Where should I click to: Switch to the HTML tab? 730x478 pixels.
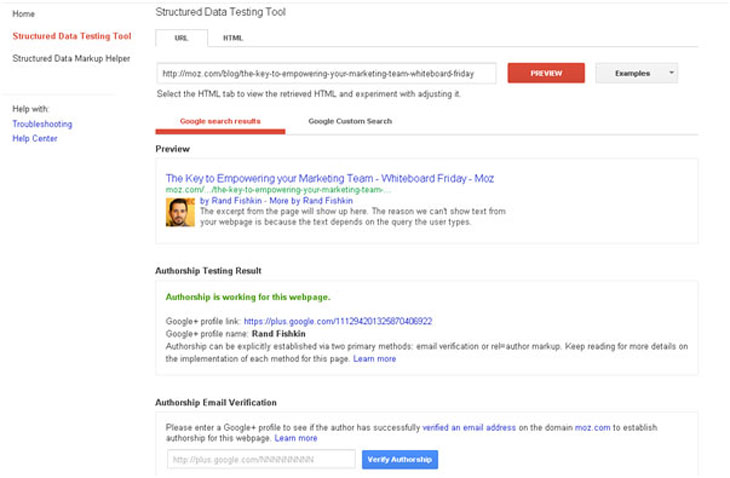pyautogui.click(x=232, y=38)
